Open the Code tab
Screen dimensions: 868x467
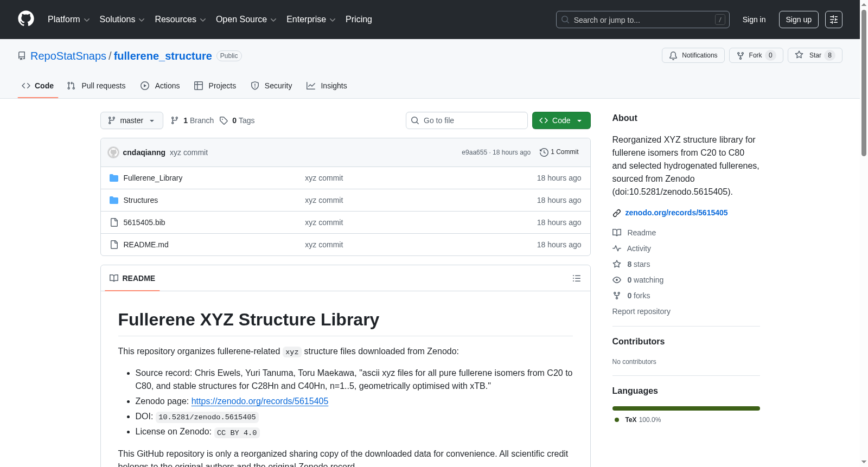(38, 86)
